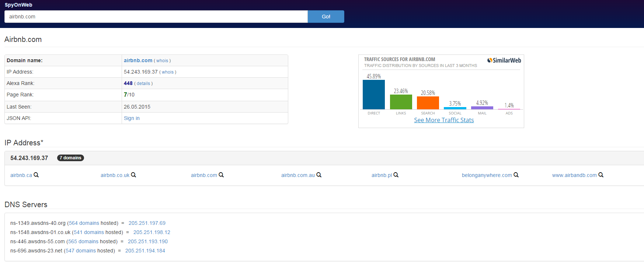Open the SpyOnWeb home logo link
Image resolution: width=644 pixels, height=262 pixels.
[x=18, y=5]
